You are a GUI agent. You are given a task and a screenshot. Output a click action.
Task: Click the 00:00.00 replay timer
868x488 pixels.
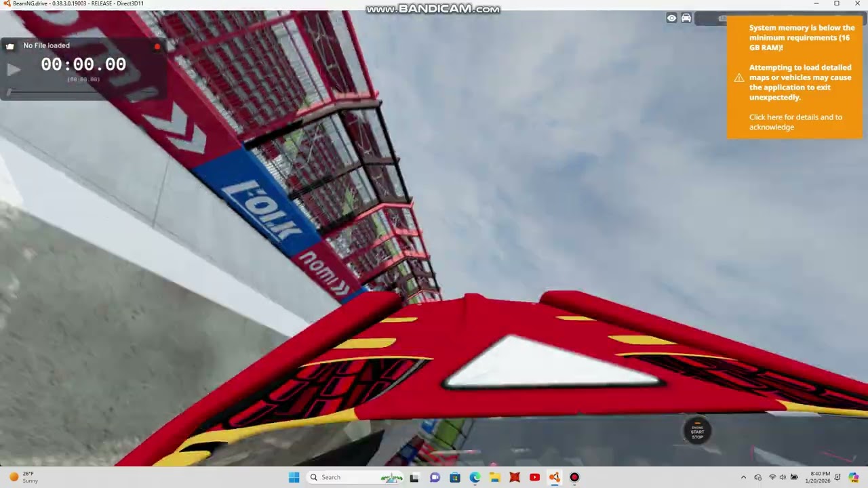[83, 64]
